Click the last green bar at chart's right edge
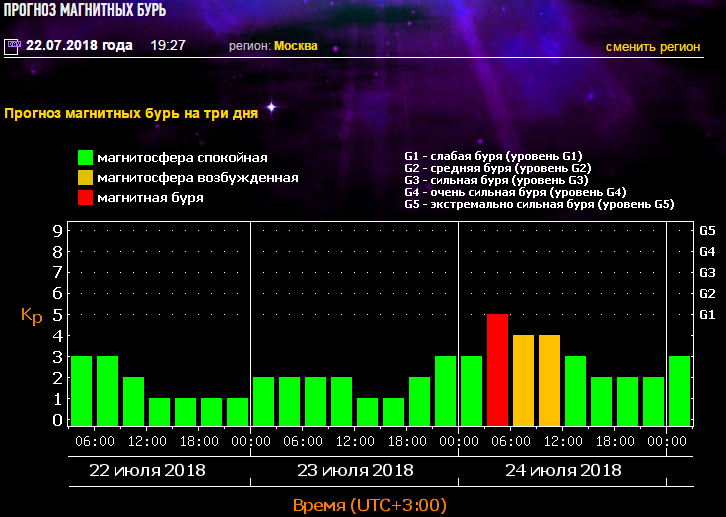 [x=679, y=390]
